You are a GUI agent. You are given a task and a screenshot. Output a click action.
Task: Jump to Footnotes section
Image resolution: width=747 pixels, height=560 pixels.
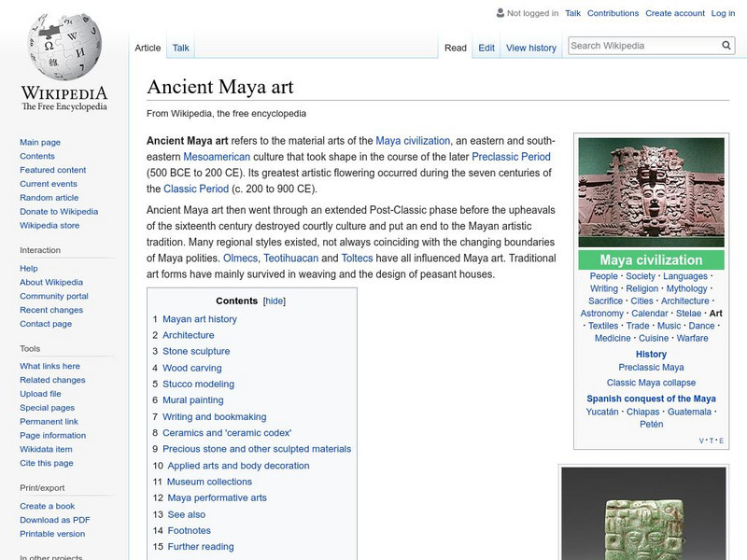[x=189, y=530]
